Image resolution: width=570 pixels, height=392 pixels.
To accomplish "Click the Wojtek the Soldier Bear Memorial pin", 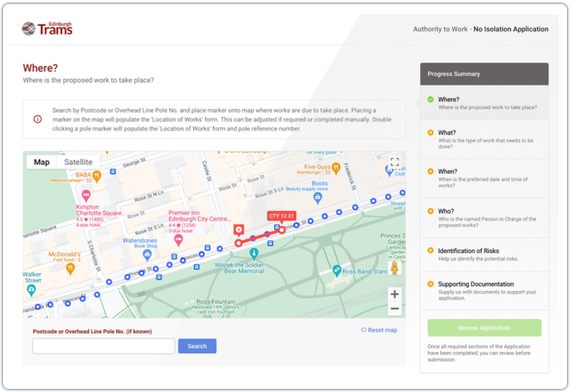I will click(x=254, y=252).
